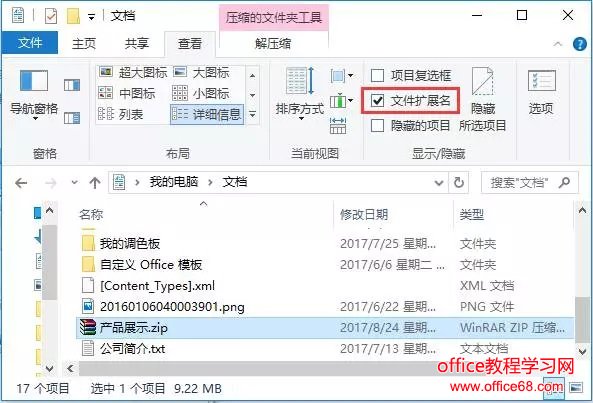The image size is (593, 403).
Task: Uncheck the 文件扩展名 checkbox
Action: [x=377, y=101]
